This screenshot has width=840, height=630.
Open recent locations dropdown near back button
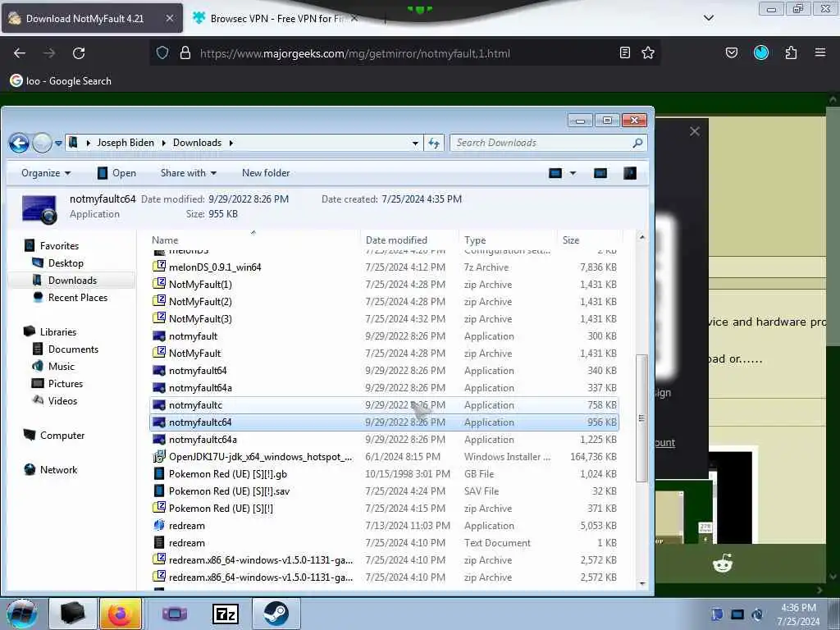pos(58,143)
